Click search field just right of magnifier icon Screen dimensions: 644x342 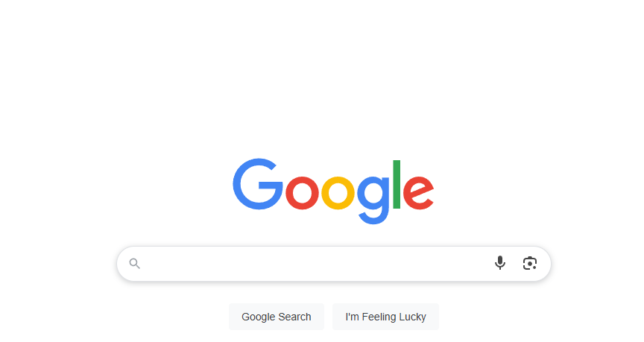tap(154, 264)
